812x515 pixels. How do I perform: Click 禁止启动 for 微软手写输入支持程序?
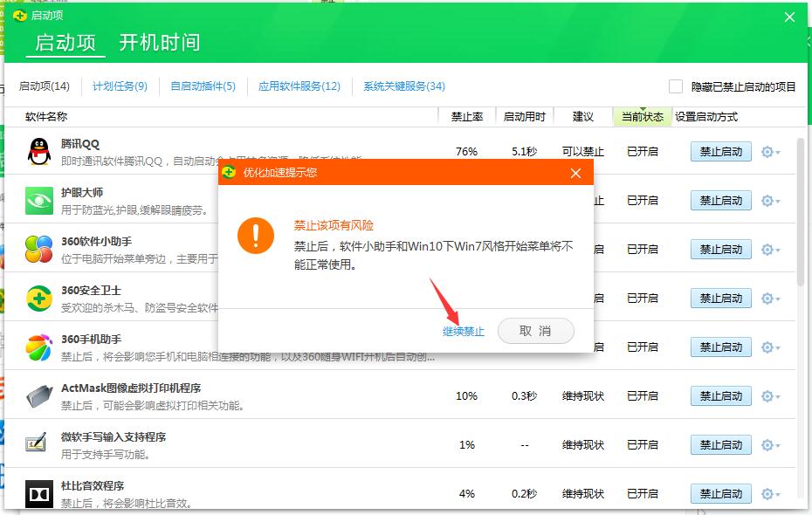[721, 445]
